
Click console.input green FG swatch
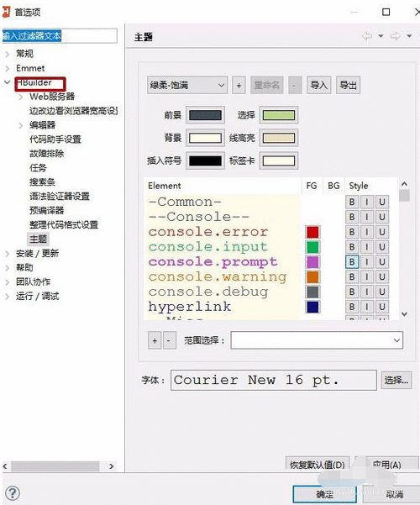coord(312,247)
